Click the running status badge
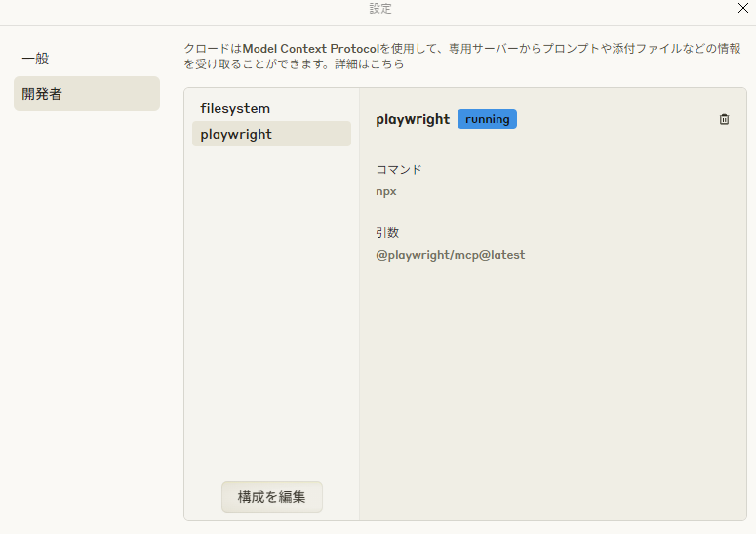 (487, 119)
